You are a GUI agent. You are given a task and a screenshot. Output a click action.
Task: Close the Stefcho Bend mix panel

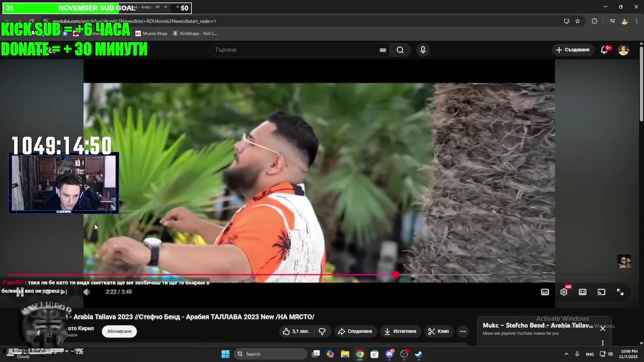coord(603,328)
